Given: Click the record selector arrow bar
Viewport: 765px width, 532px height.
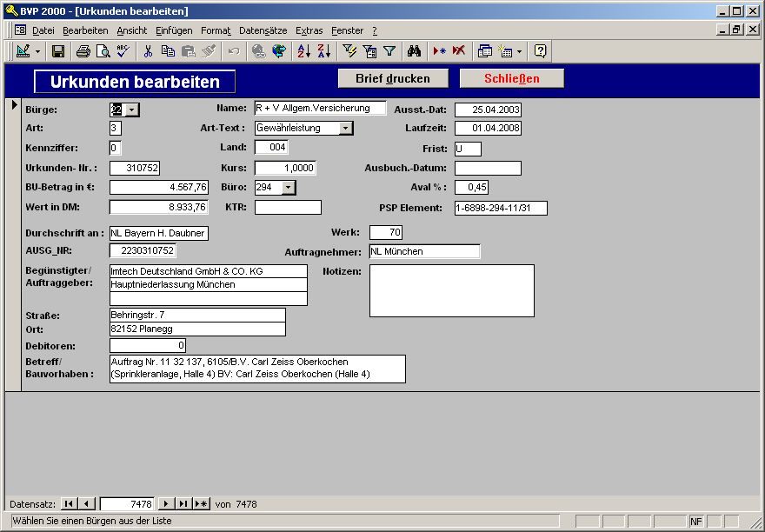Looking at the screenshot, I should 13,244.
